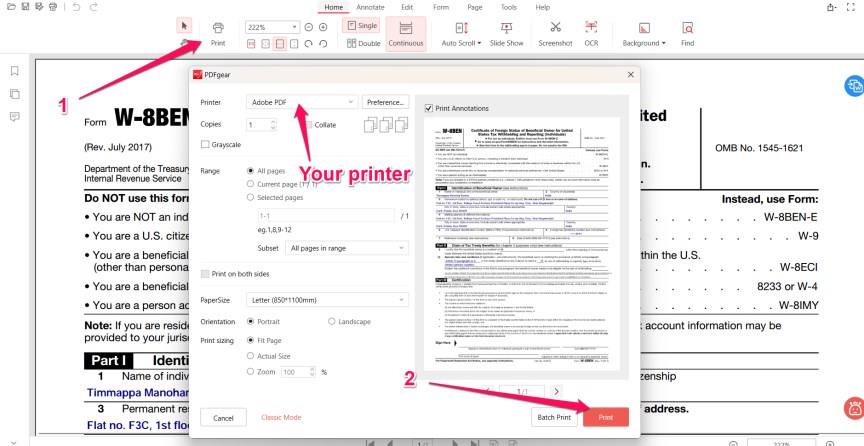Viewport: 864px width, 446px height.
Task: Switch to the Form tab
Action: tap(441, 7)
